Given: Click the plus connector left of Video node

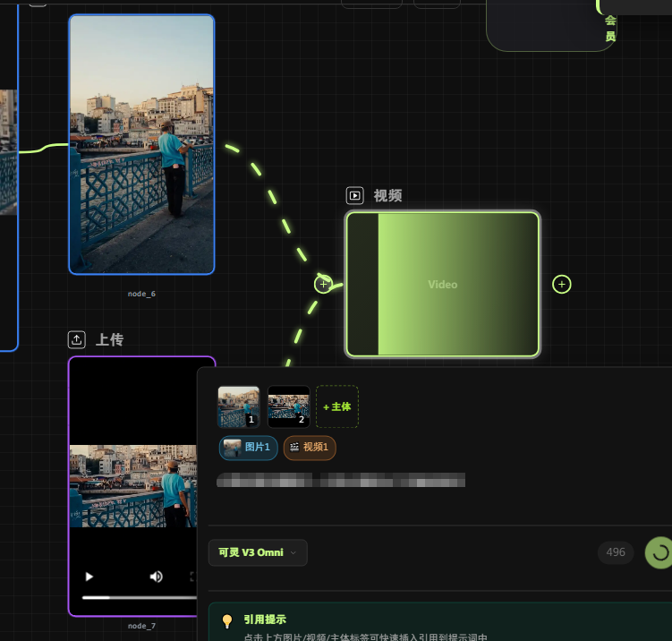Looking at the screenshot, I should tap(323, 284).
